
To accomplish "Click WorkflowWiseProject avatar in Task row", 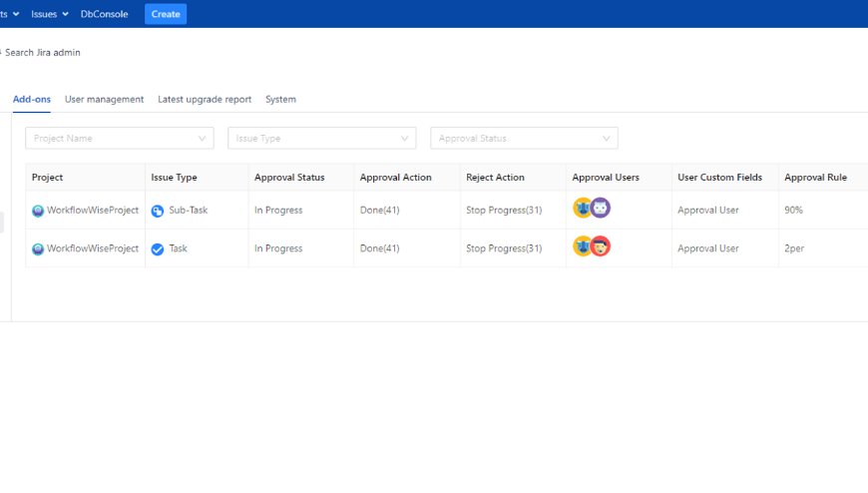I will point(38,249).
